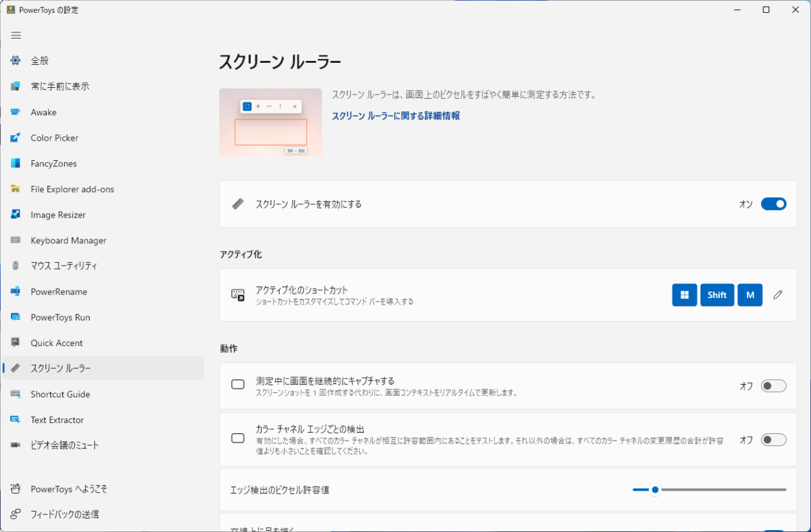The width and height of the screenshot is (811, 532).
Task: Click the Shift key shortcut button
Action: 717,295
